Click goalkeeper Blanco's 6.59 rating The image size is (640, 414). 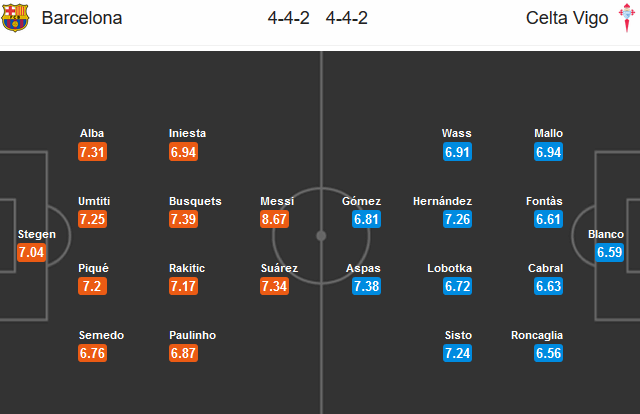point(610,253)
